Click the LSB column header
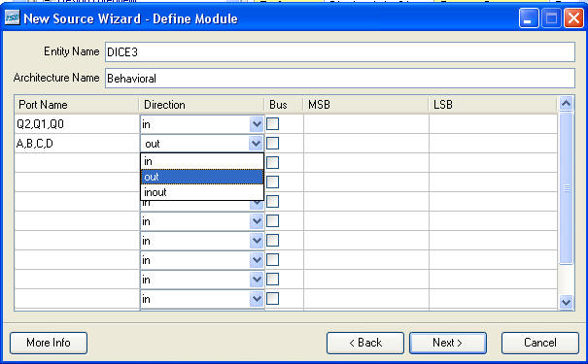This screenshot has width=588, height=364. pos(493,105)
